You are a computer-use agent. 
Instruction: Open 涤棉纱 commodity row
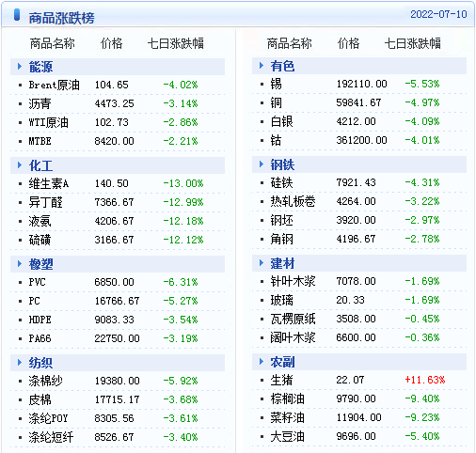coord(118,381)
